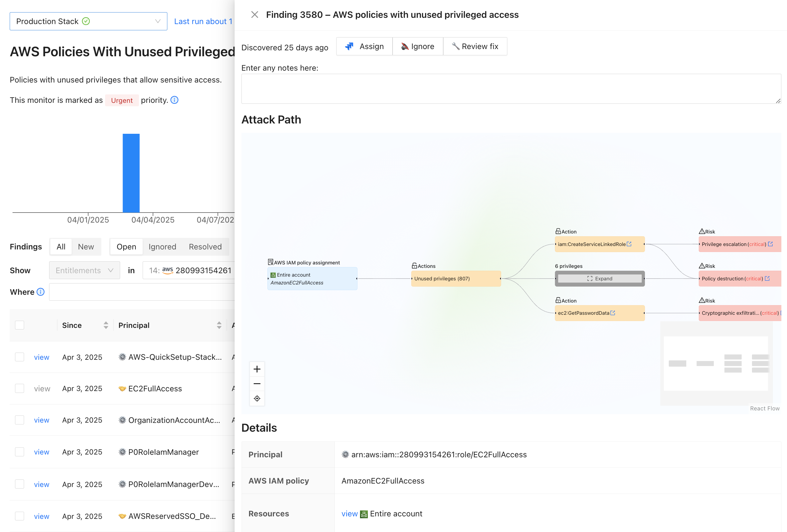This screenshot has height=532, width=787.
Task: Click the info icon next to the Where filter
Action: [40, 292]
